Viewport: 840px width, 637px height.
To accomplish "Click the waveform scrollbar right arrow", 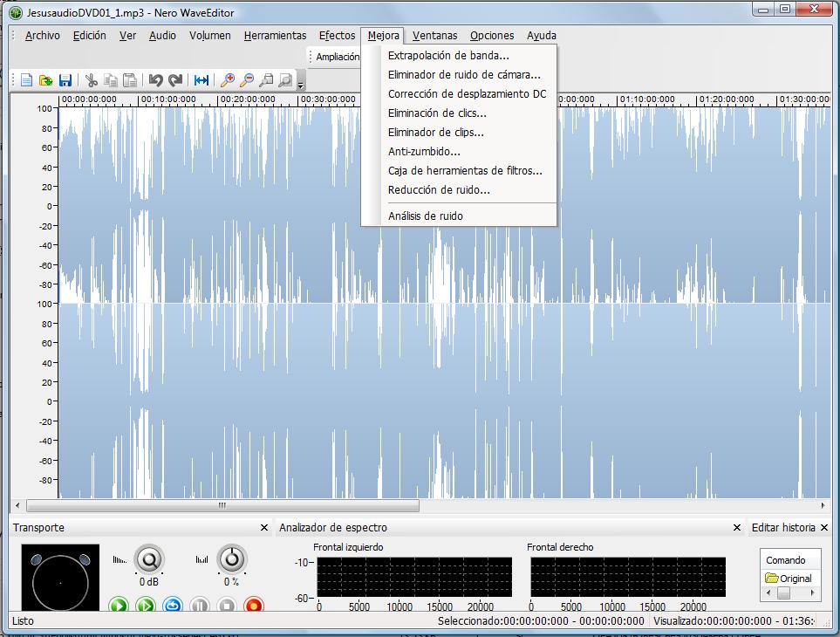I will pos(823,505).
